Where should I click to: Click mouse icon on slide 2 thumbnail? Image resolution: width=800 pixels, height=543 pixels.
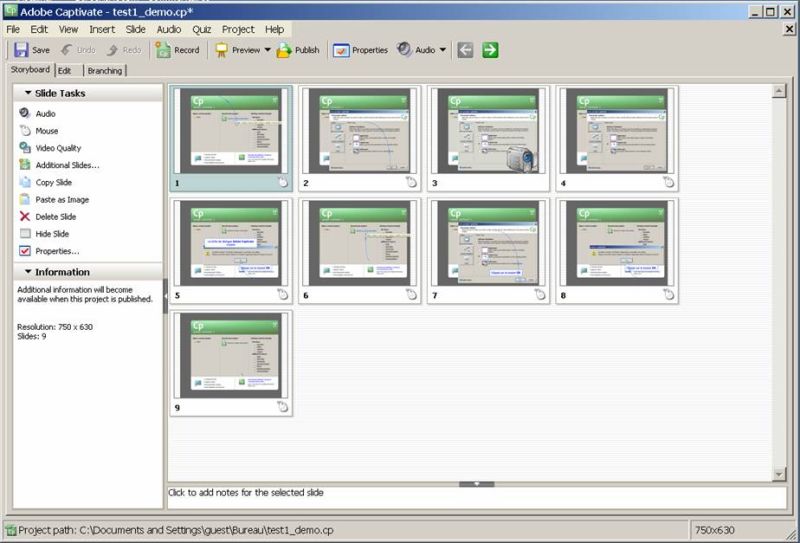coord(411,182)
